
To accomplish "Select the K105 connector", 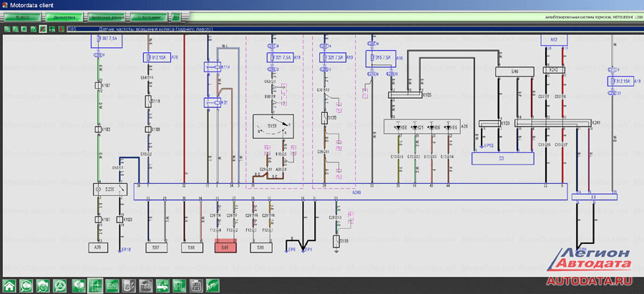I will (x=406, y=95).
